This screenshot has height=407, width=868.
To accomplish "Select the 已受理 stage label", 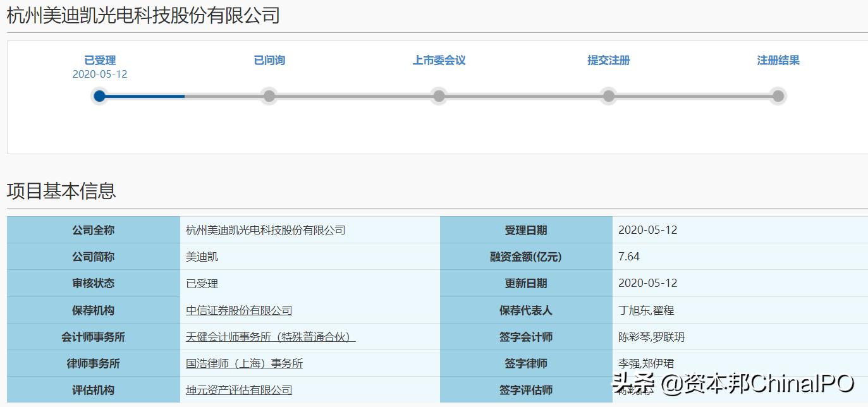I will click(x=100, y=60).
